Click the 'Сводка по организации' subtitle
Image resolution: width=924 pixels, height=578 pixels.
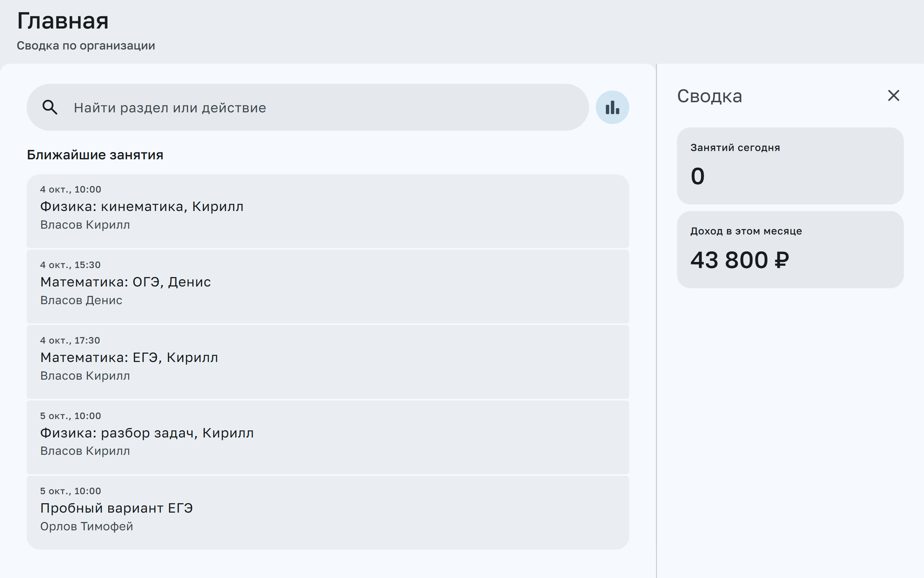tap(86, 46)
